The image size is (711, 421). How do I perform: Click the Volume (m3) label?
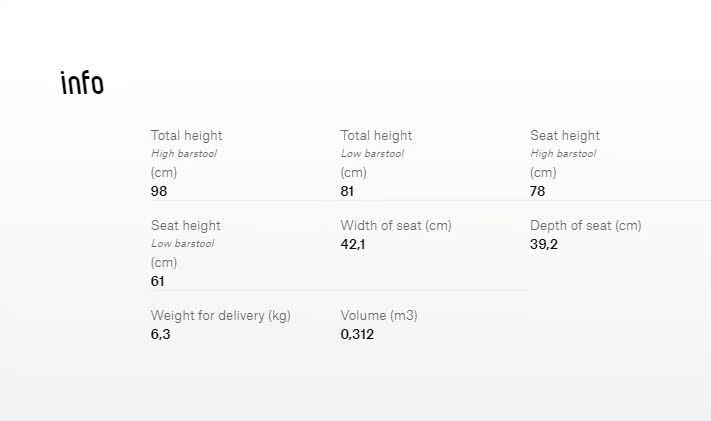(379, 315)
